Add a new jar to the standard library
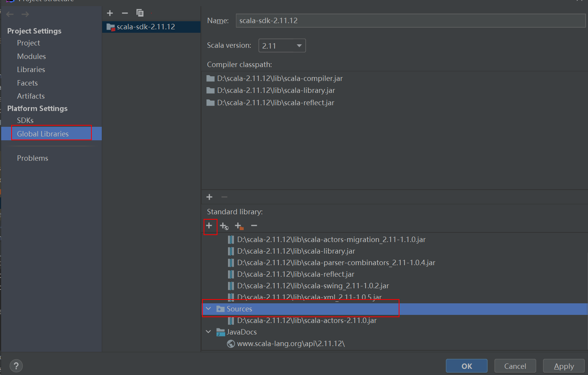Screen dimensions: 588x375 (209, 226)
